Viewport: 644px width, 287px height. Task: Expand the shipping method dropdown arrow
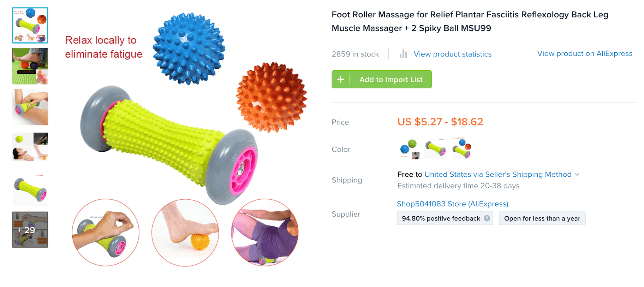coord(577,174)
